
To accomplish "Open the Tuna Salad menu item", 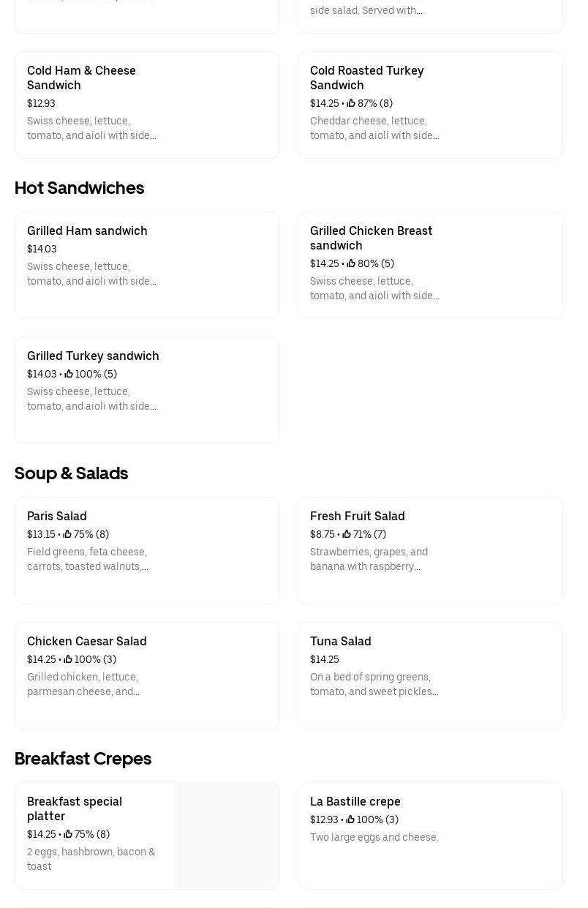I will (430, 675).
